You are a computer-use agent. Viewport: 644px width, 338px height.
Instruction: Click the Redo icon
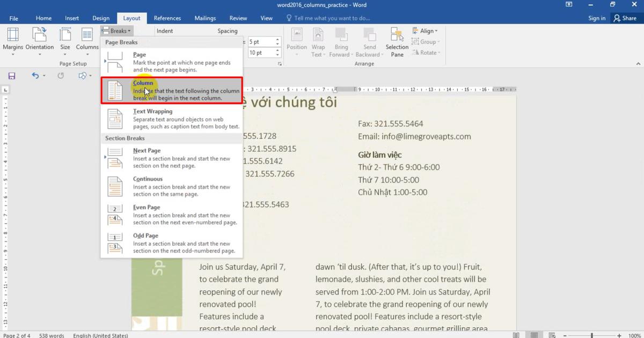tap(61, 76)
